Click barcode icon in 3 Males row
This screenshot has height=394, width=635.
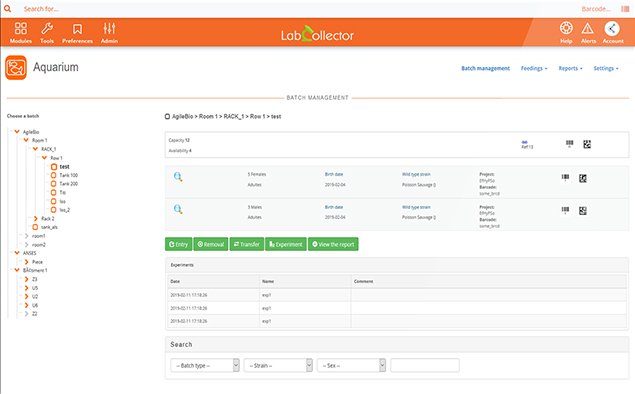(565, 210)
